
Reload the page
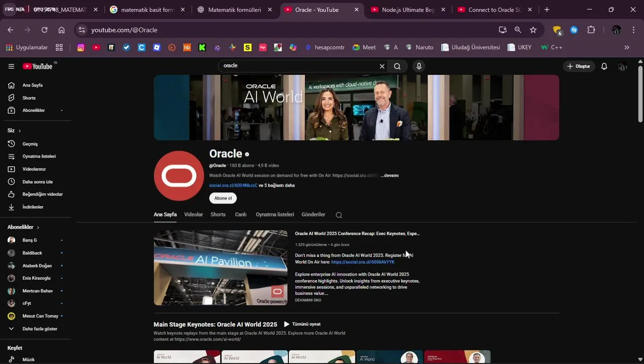click(44, 30)
